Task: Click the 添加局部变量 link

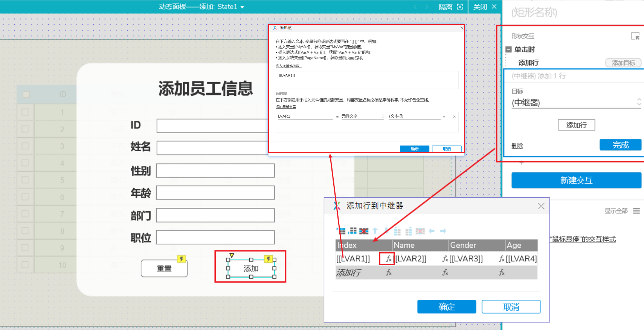Action: [285, 107]
